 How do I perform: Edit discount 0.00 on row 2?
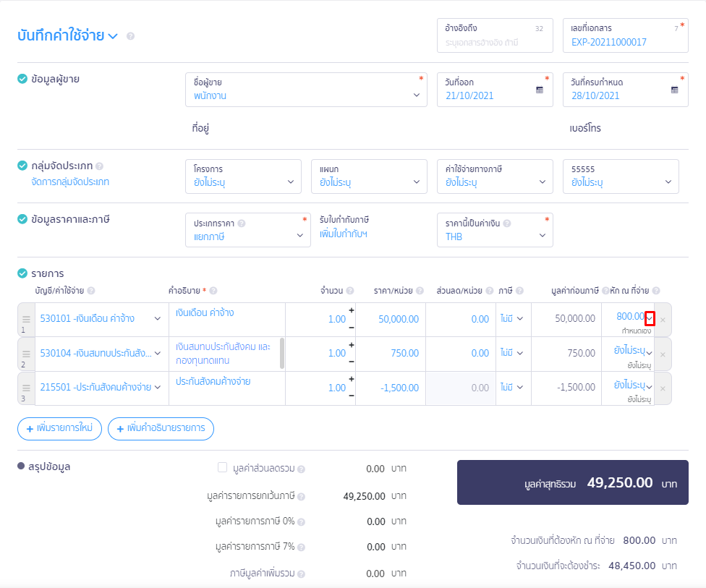click(x=461, y=354)
